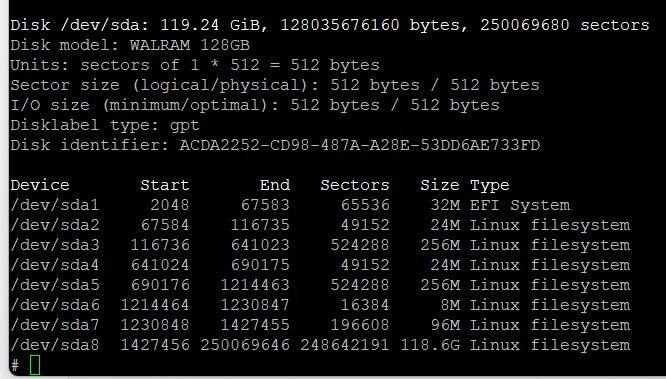The width and height of the screenshot is (666, 379).
Task: Click the 118.6G size value
Action: coord(430,345)
